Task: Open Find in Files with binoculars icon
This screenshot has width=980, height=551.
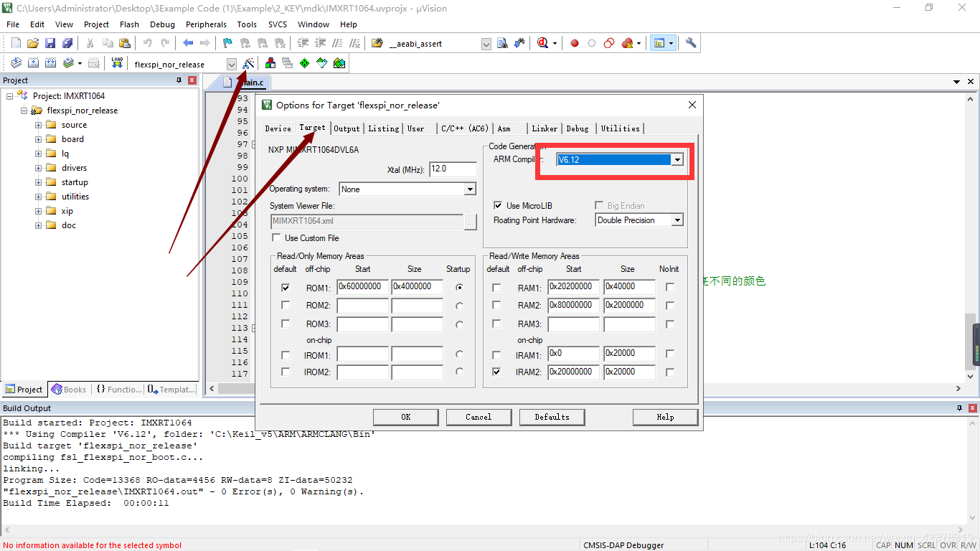Action: (x=502, y=42)
